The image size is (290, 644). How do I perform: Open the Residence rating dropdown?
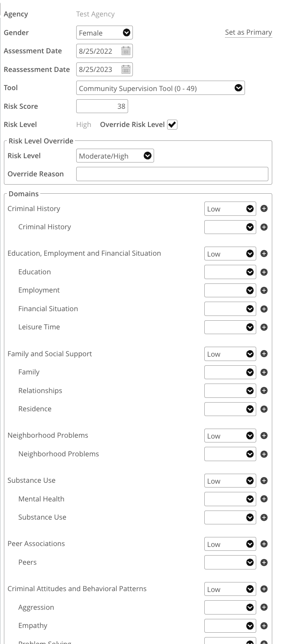(x=230, y=409)
